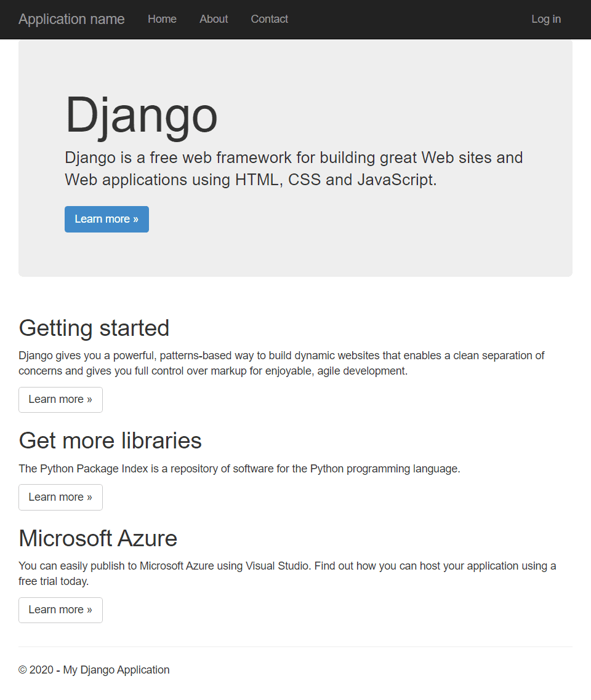This screenshot has height=700, width=591.
Task: Select the Get more libraries heading
Action: coord(110,440)
